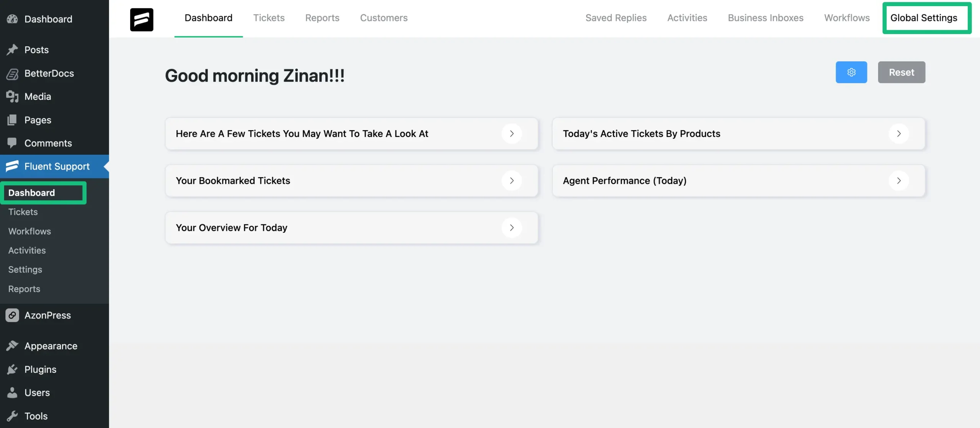The width and height of the screenshot is (980, 428).
Task: Click 'Your Overview For Today' heading text
Action: click(232, 228)
